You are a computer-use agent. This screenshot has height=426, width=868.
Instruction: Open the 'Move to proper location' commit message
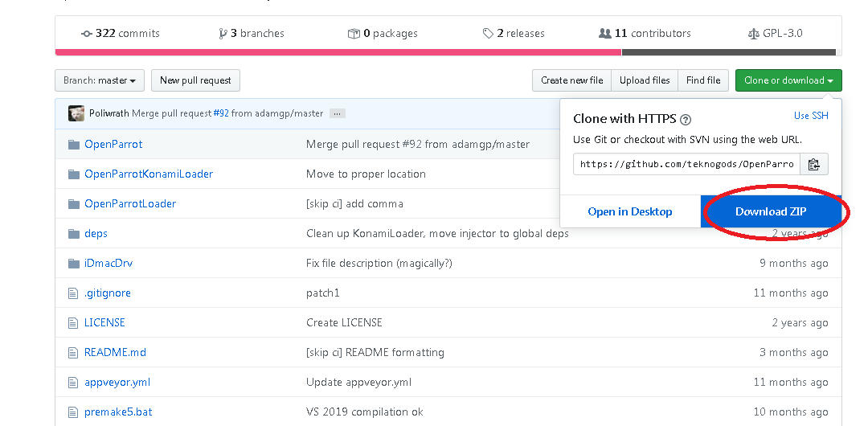[x=366, y=174]
